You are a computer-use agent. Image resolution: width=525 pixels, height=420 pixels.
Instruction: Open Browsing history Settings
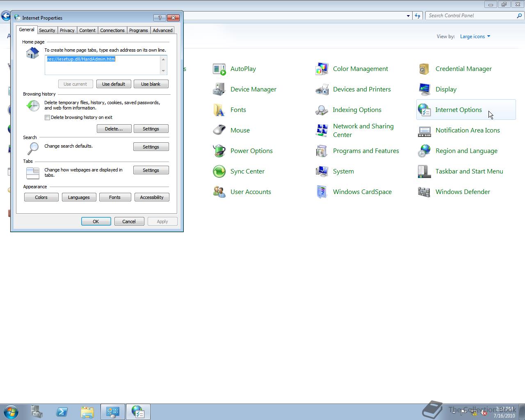(151, 129)
